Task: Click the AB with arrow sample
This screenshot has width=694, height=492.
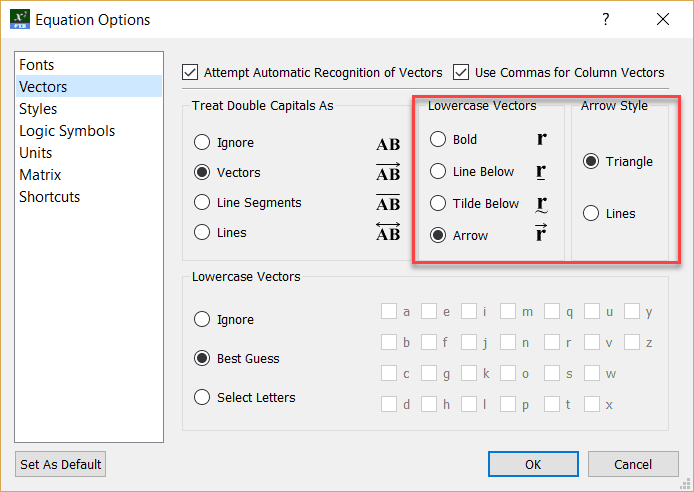Action: (x=388, y=172)
